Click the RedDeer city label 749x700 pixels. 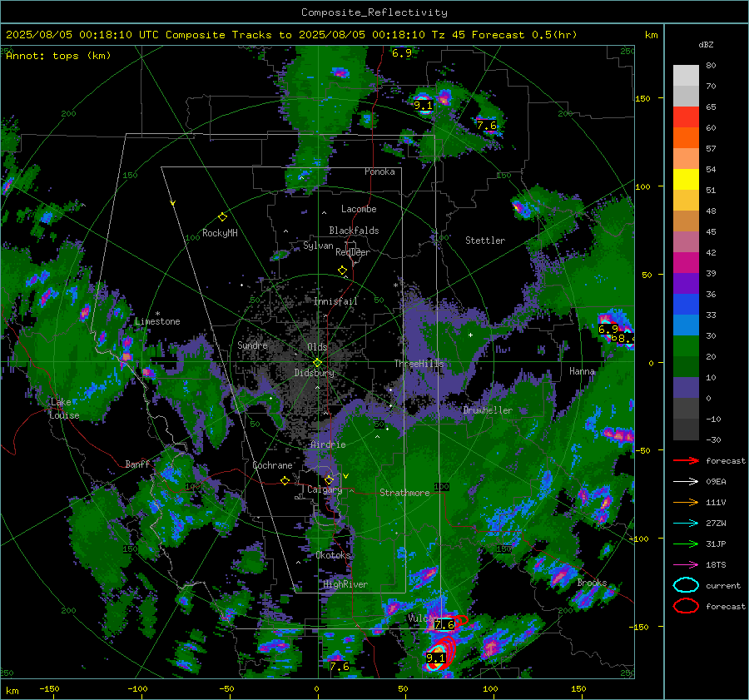tap(353, 252)
